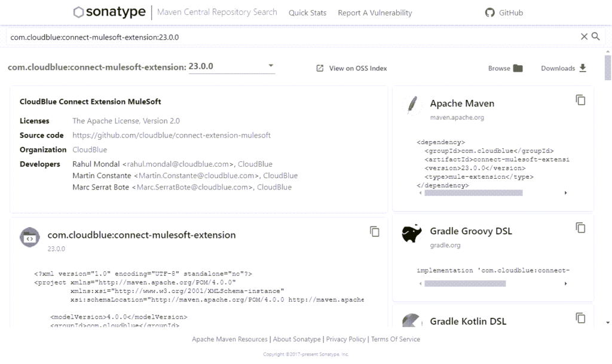The width and height of the screenshot is (612, 364).
Task: Copy Gradle Kotlin DSL snippet
Action: [580, 319]
